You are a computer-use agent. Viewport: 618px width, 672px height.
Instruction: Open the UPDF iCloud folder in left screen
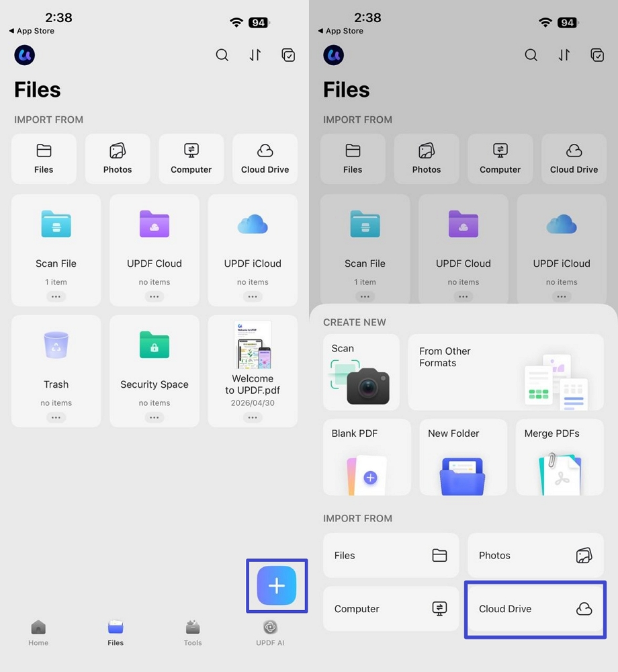click(x=253, y=250)
